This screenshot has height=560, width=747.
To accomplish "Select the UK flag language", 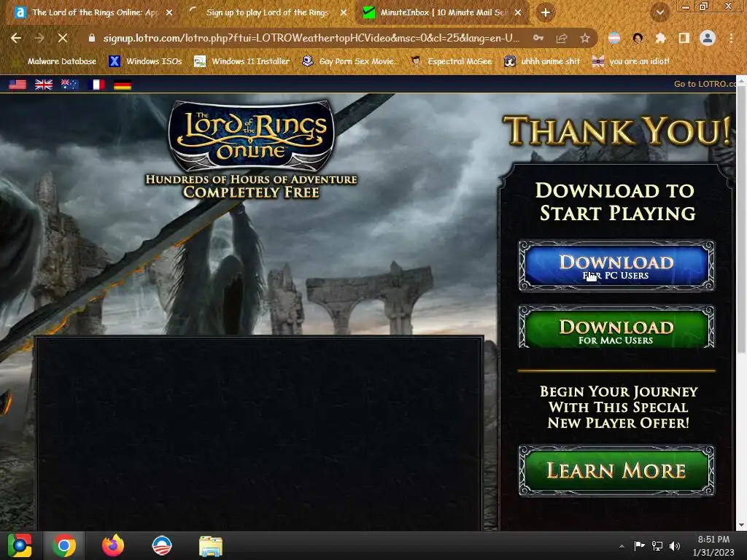I will click(x=44, y=85).
